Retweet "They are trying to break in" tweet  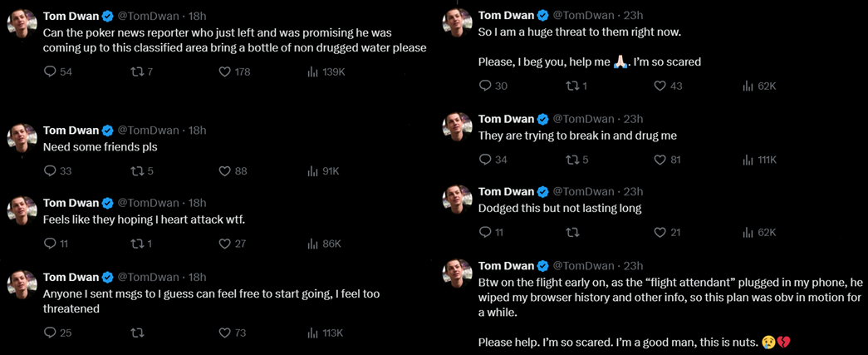point(572,160)
